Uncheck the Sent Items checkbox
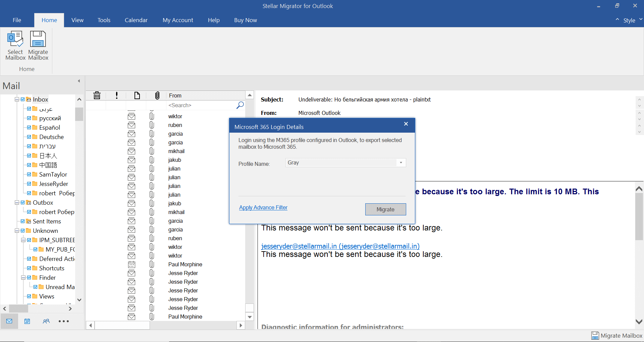Viewport: 644px width, 342px height. tap(23, 221)
